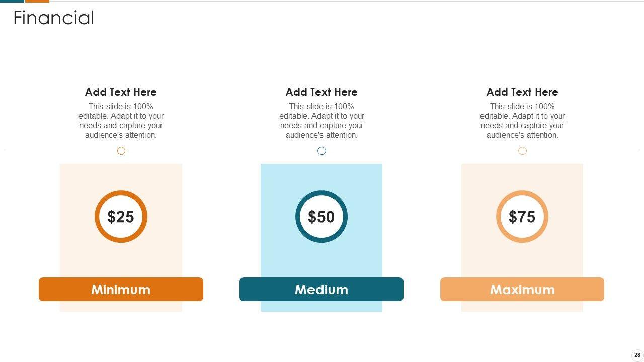The width and height of the screenshot is (644, 362).
Task: Click the orange accent bar beside teal bar
Action: coord(37,1)
